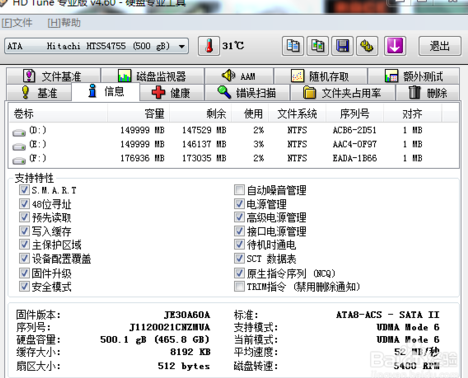Switch to the 文件基准 tab
Image resolution: width=468 pixels, height=378 pixels.
(x=53, y=76)
